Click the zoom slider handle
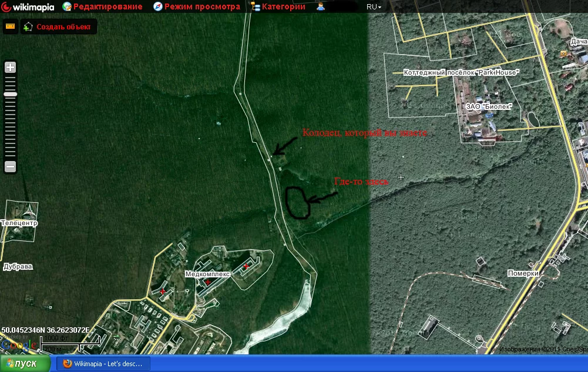 point(10,94)
